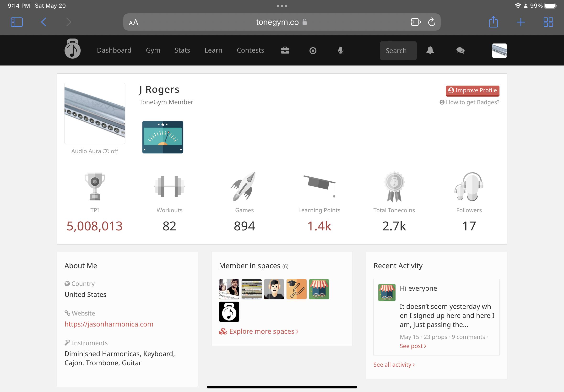Open the record/target icon in the navbar
The height and width of the screenshot is (392, 564).
pos(313,50)
